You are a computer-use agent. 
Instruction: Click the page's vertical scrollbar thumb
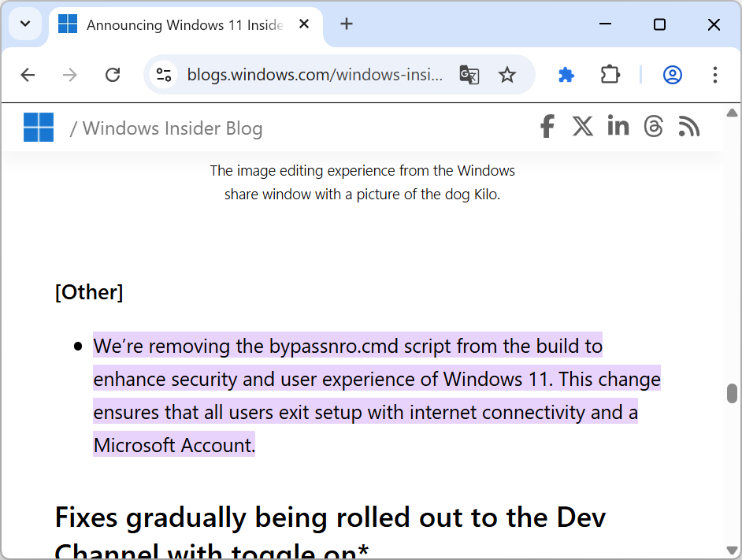732,393
